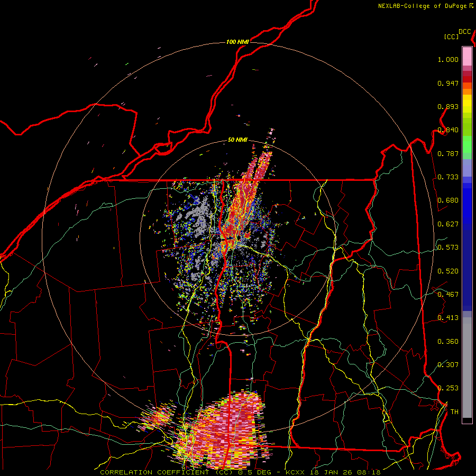Screen dimensions: 476x476
Task: Select the 0.360 scale value
Action: (x=448, y=342)
